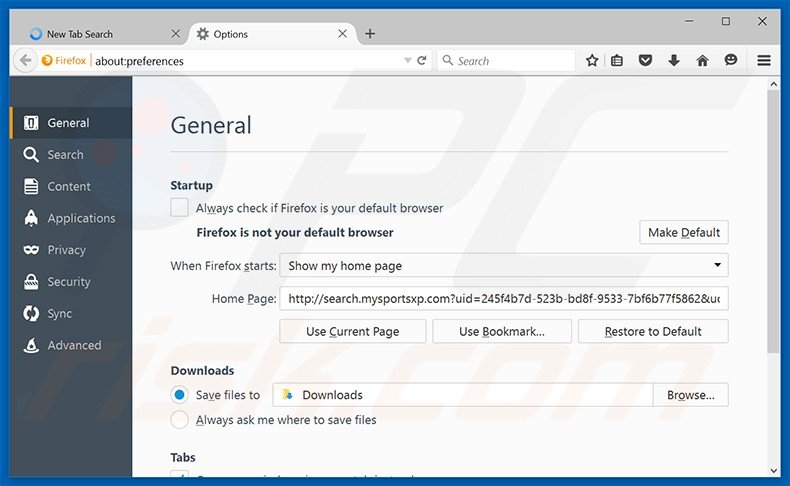Click the reload page icon

click(x=422, y=61)
